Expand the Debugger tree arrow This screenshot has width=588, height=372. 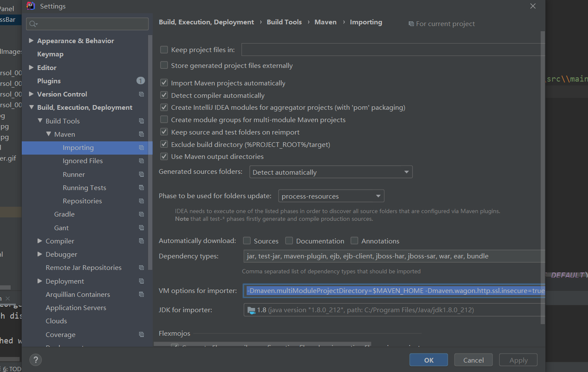(40, 254)
